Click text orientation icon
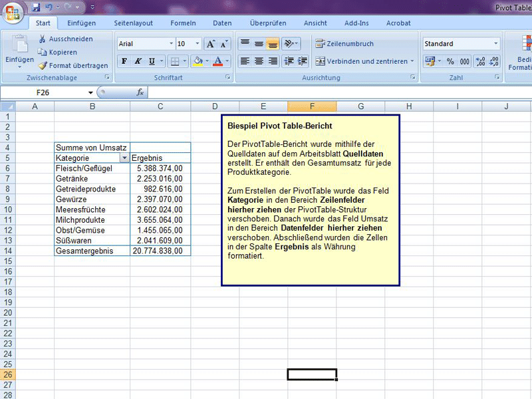Viewport: 532px width, 399px height. click(291, 43)
